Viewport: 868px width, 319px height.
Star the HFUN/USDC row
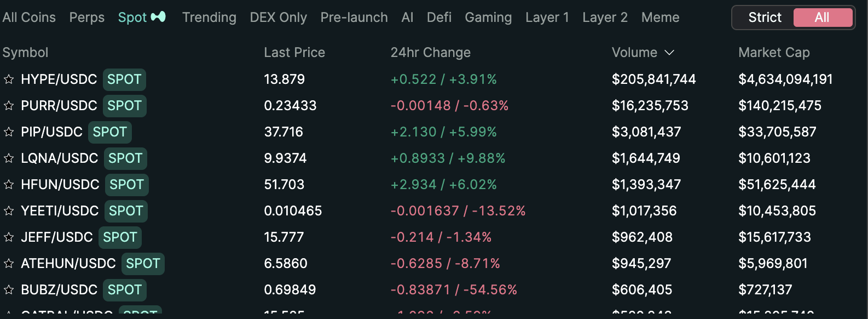click(x=9, y=185)
